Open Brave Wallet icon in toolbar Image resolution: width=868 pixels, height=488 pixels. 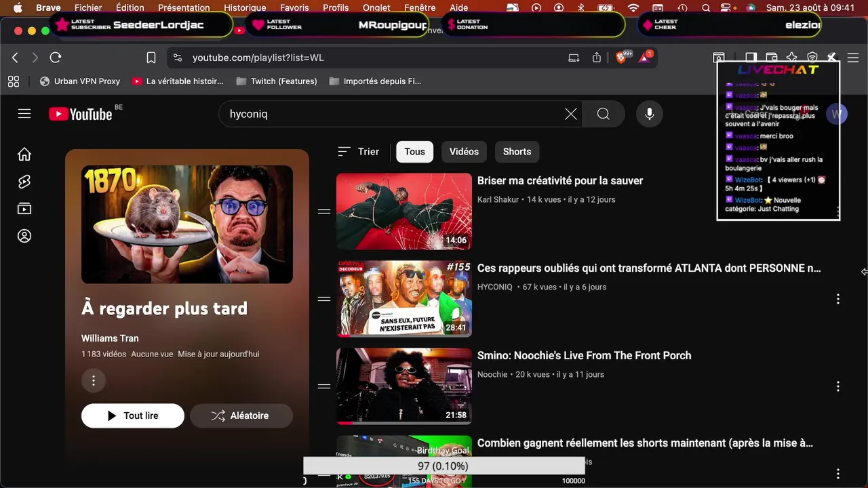click(x=772, y=58)
